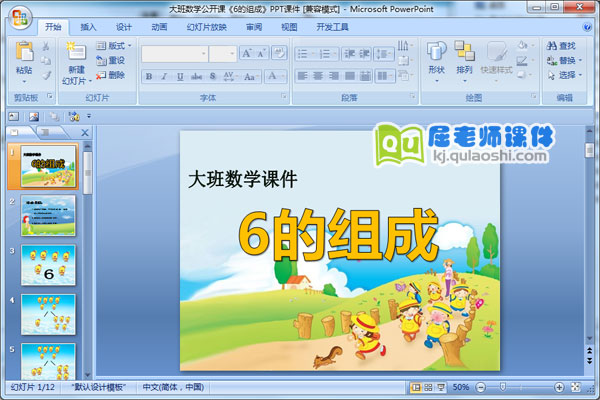Click the Office button logo

click(20, 18)
